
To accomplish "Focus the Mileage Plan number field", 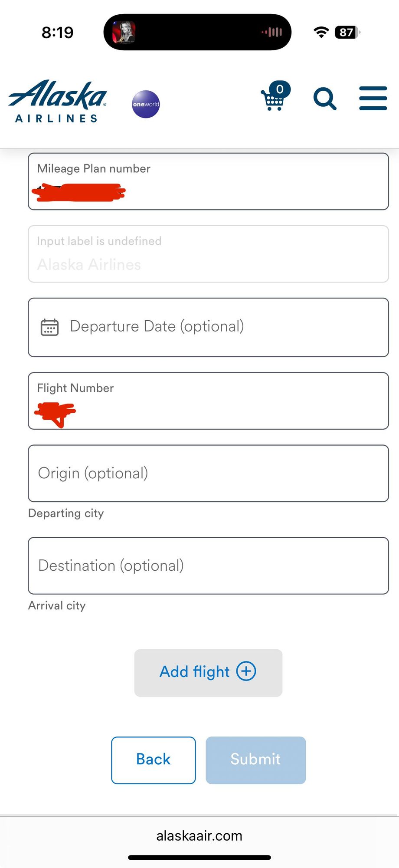I will pyautogui.click(x=208, y=181).
